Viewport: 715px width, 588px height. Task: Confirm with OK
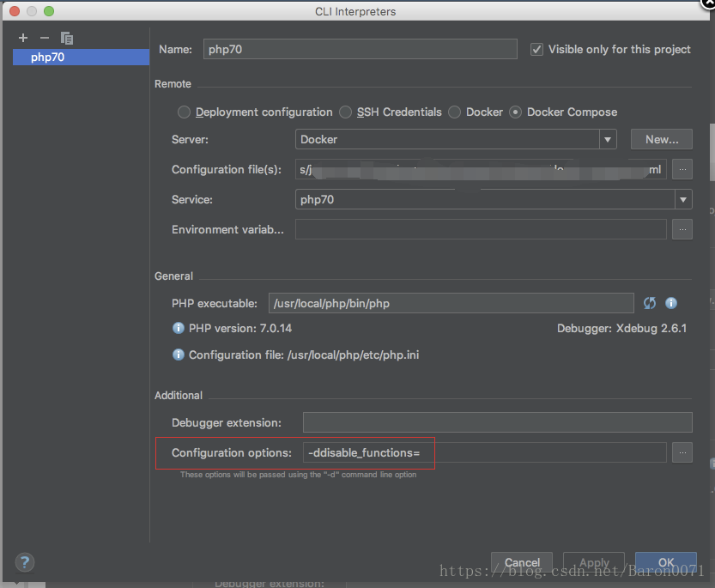click(666, 562)
